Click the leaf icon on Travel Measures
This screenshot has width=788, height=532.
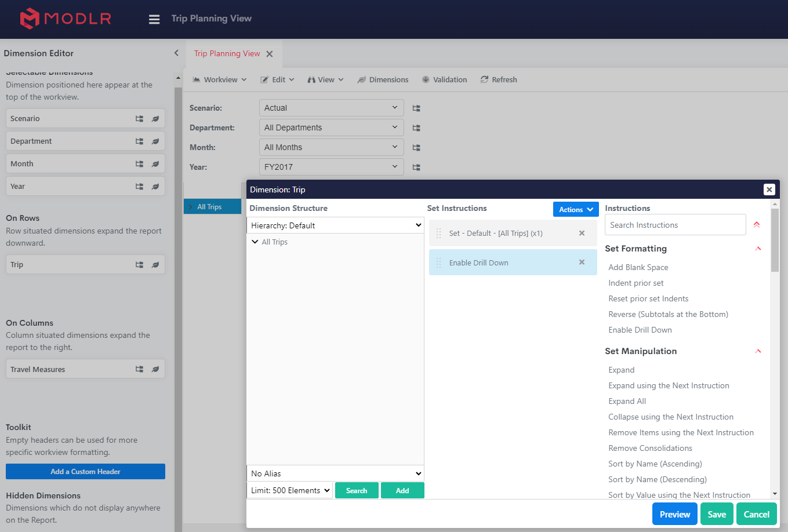point(155,369)
